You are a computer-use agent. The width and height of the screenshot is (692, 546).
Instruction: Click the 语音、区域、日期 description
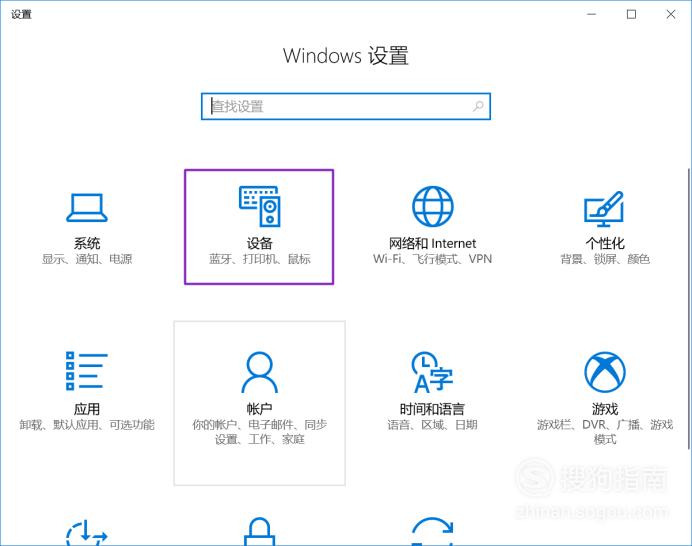coord(432,425)
